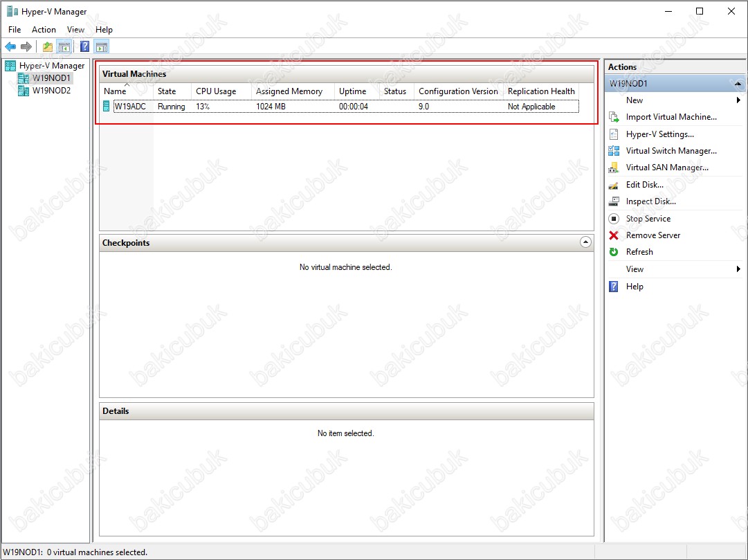Open Virtual SAN Manager... action
The height and width of the screenshot is (560, 748).
pos(667,168)
